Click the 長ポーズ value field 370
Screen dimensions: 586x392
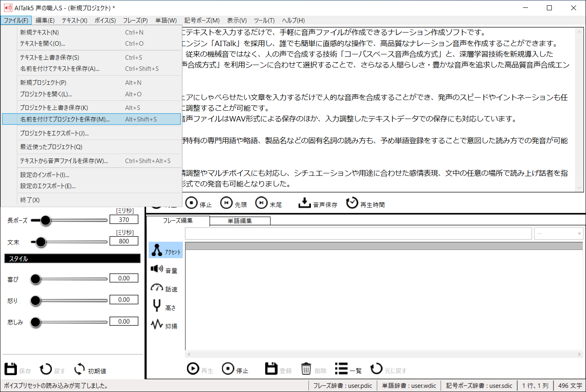[x=124, y=220]
